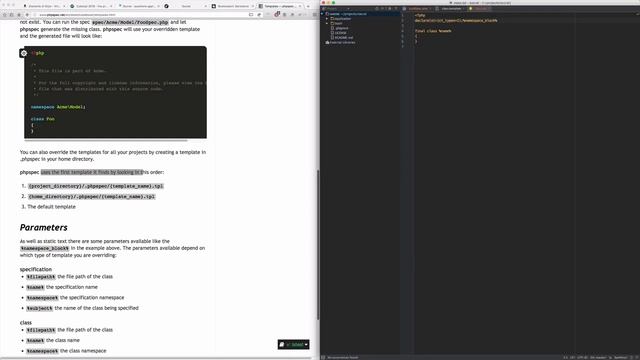Switch to the Templates phpspec browser tab
640x360 pixels.
click(x=279, y=6)
